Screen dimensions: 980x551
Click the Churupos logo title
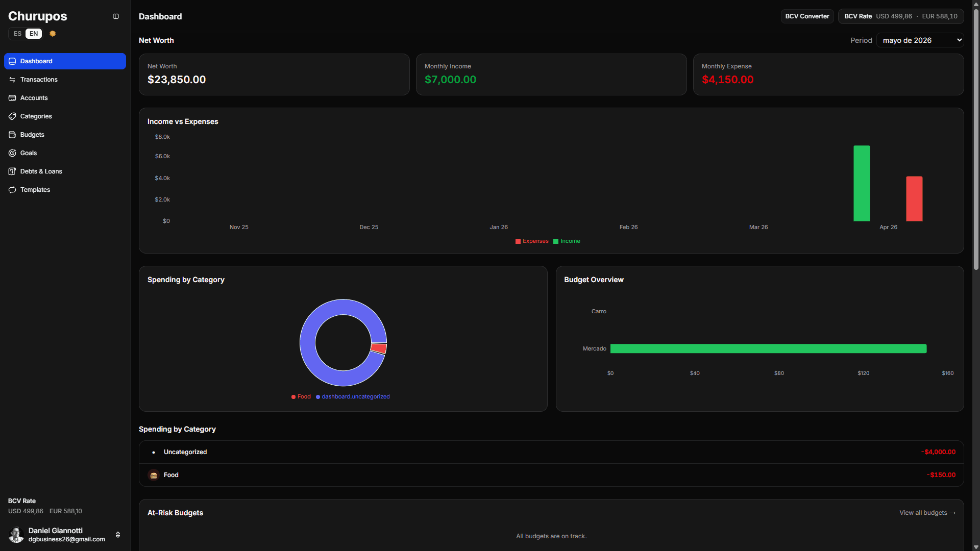coord(38,16)
